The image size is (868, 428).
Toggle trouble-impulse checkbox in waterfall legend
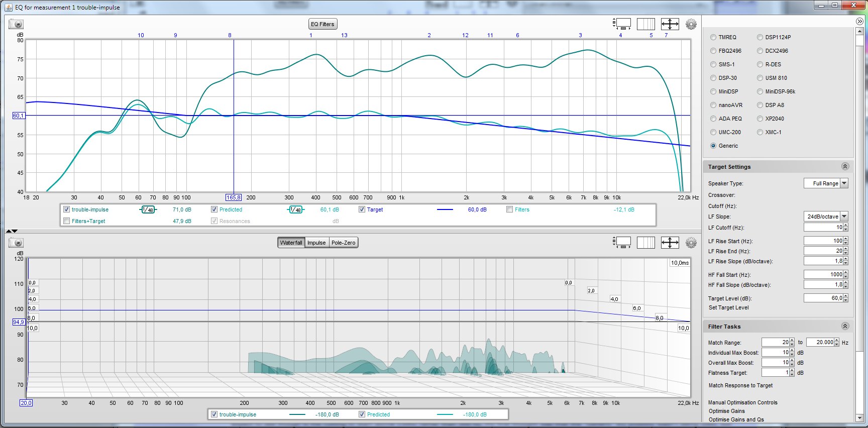click(214, 414)
